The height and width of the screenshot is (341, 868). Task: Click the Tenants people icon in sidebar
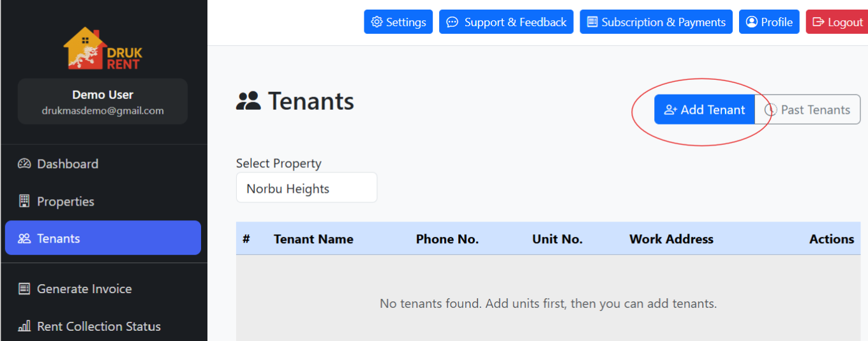pos(24,238)
